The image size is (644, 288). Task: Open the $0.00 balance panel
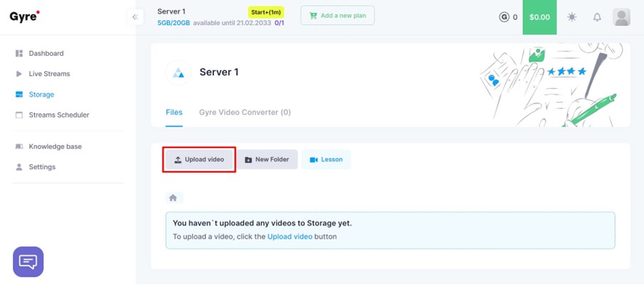(x=540, y=17)
